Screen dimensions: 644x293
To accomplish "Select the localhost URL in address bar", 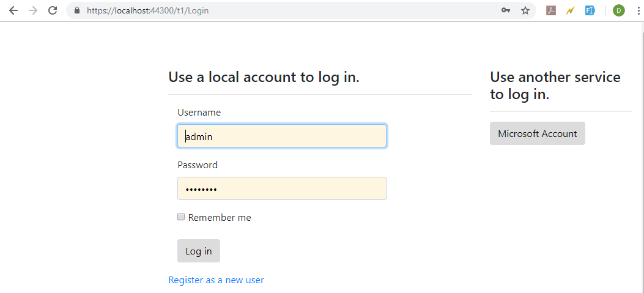I will [x=147, y=10].
